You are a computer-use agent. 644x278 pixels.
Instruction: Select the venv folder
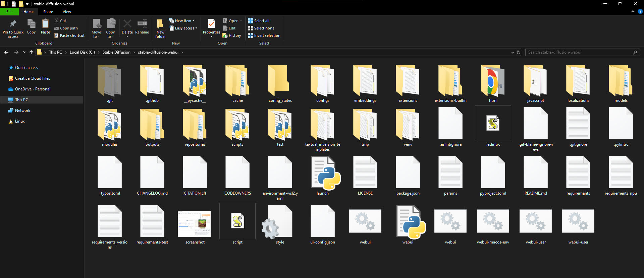(408, 128)
